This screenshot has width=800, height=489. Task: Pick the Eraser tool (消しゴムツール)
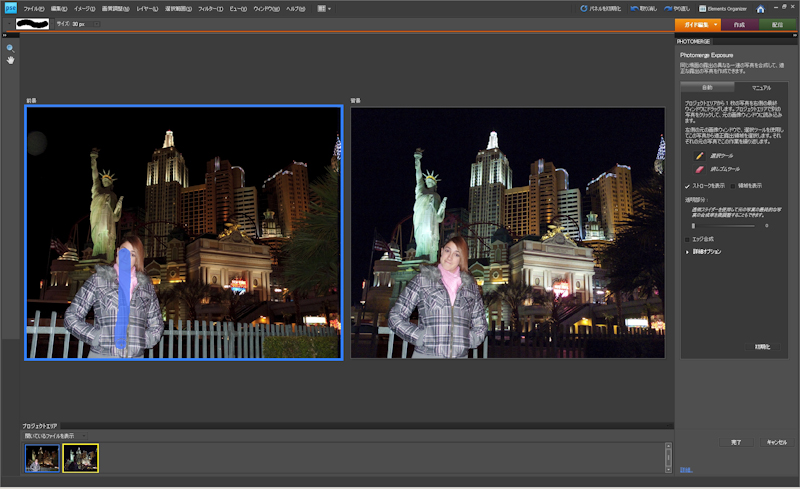point(699,170)
